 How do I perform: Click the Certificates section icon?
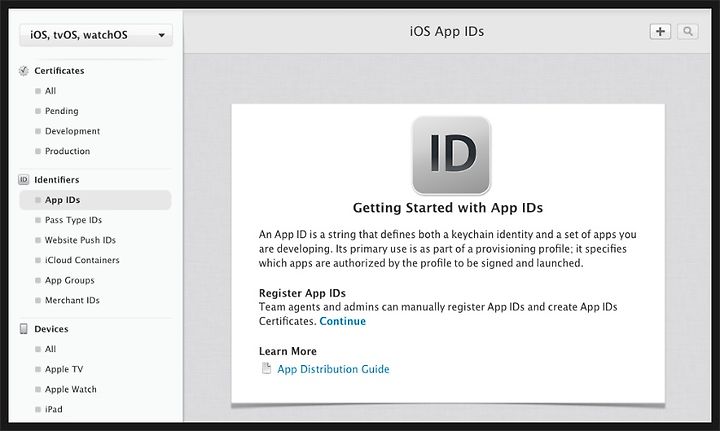click(x=23, y=71)
